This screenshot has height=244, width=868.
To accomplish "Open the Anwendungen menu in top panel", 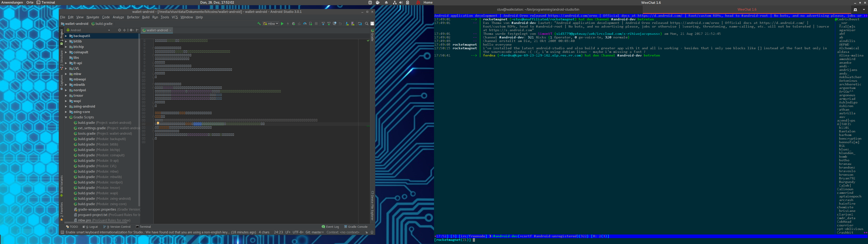I will point(12,2).
